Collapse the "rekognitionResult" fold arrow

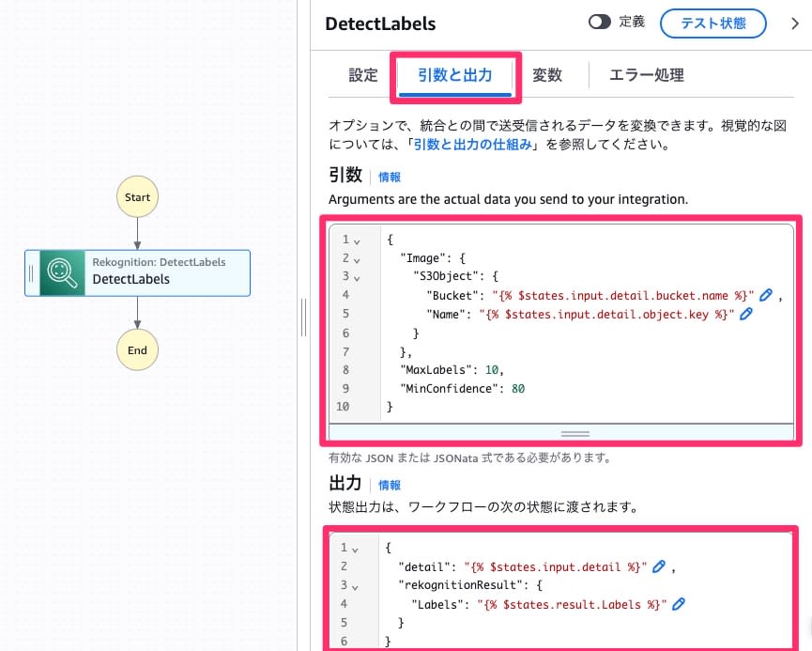click(355, 587)
